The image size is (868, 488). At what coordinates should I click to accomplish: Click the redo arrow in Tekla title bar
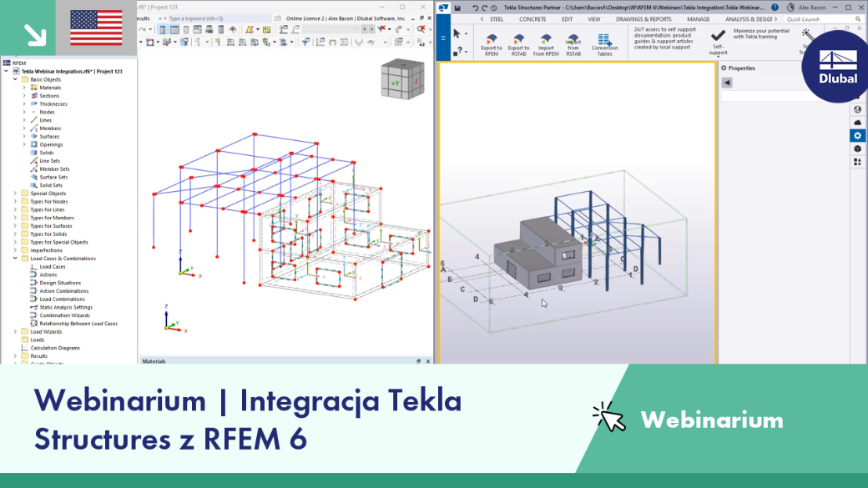[484, 8]
